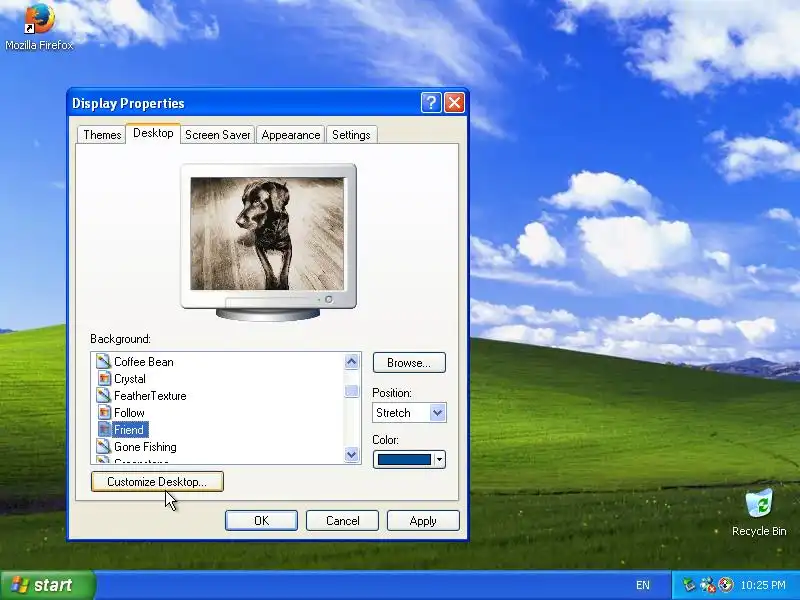Open the Screen Saver tab

[x=217, y=135]
